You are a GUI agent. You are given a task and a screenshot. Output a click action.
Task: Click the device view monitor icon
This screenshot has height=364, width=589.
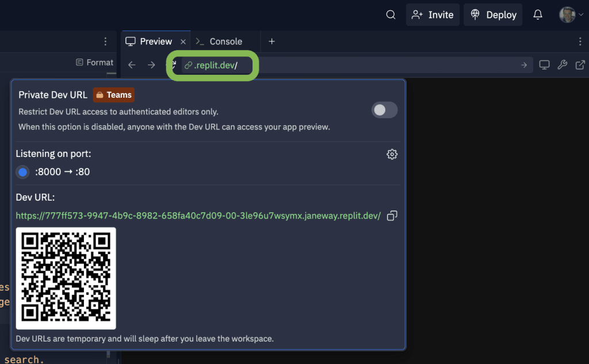point(544,65)
